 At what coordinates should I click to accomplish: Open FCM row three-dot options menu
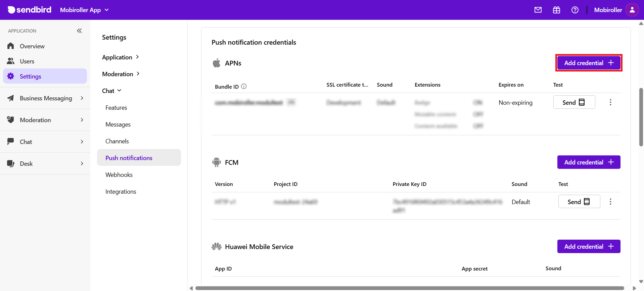click(610, 202)
